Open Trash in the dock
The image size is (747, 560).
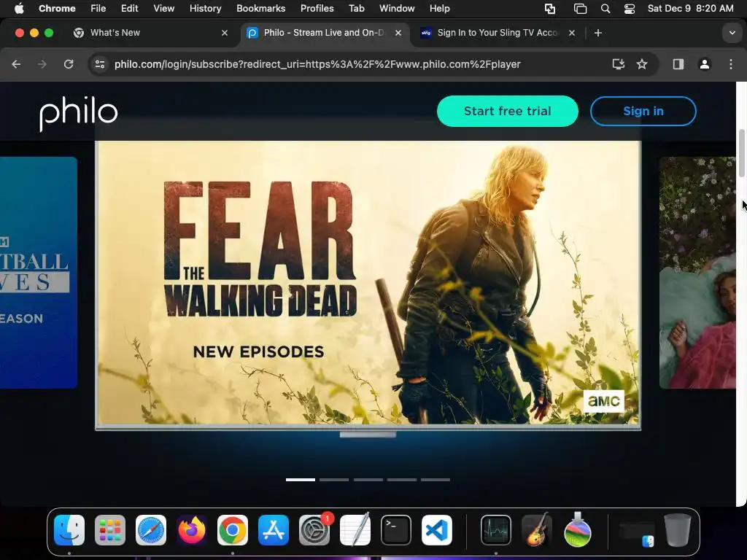(x=678, y=530)
